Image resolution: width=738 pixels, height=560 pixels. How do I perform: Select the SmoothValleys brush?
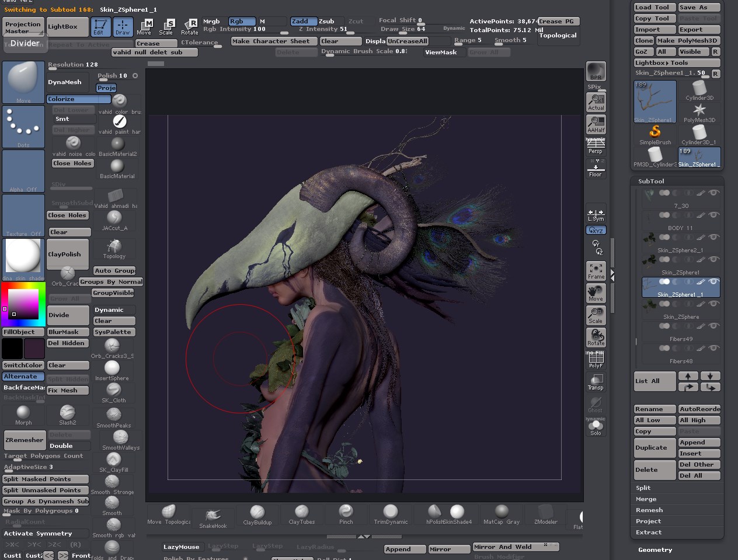point(121,440)
